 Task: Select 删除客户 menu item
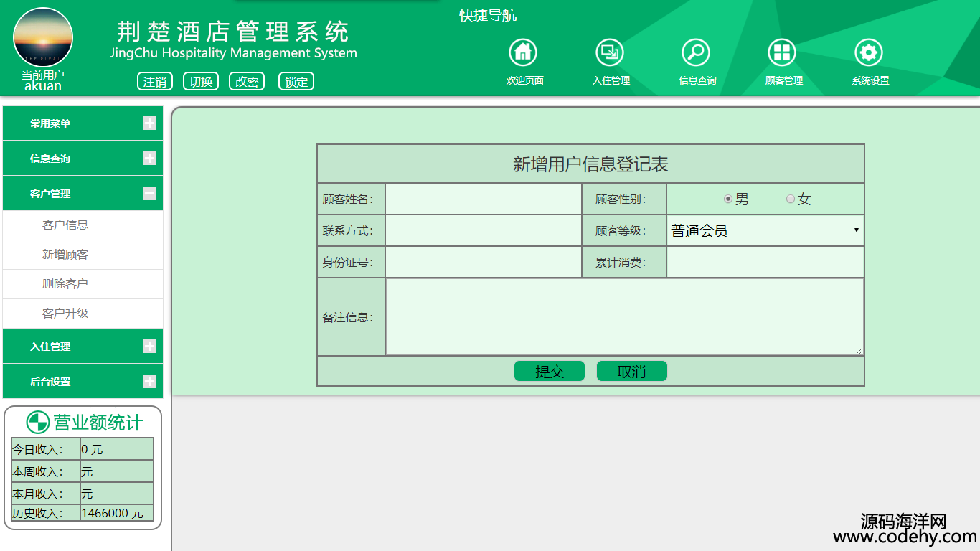click(65, 284)
